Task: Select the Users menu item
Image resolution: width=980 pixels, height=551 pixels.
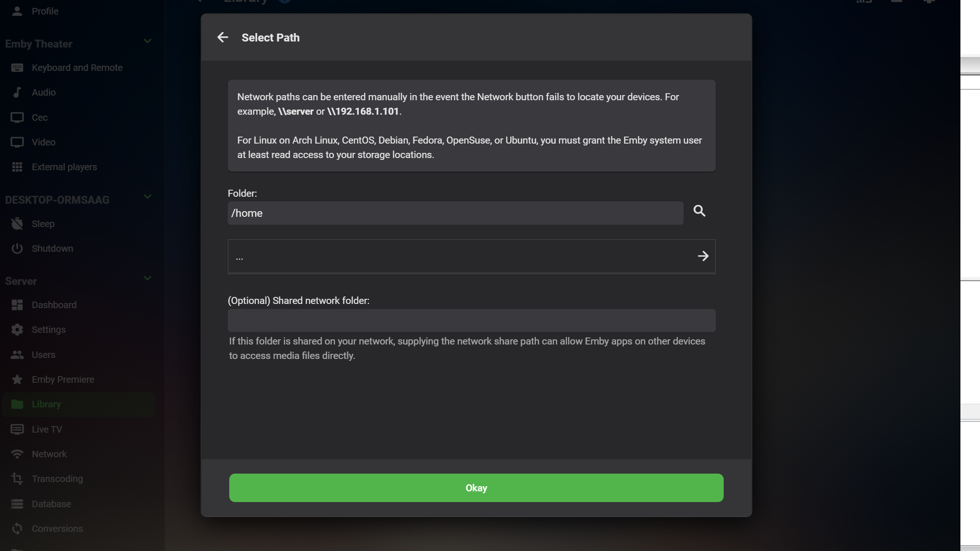Action: [43, 354]
